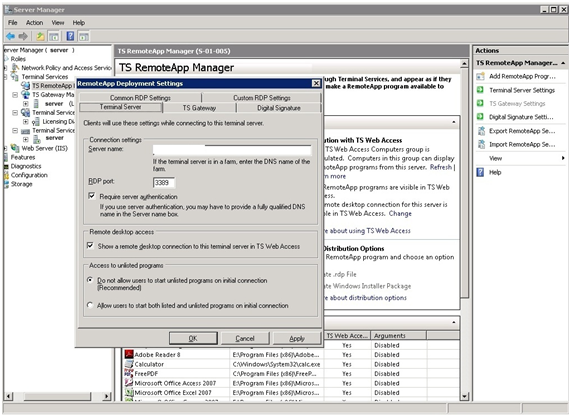Switch to the Custom RDP Settings tab

[261, 98]
